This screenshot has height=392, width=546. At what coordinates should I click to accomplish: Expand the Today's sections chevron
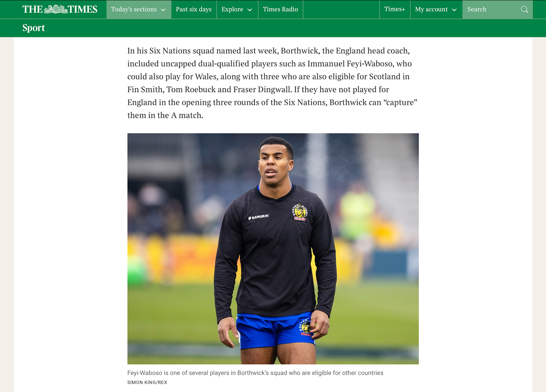click(x=163, y=10)
